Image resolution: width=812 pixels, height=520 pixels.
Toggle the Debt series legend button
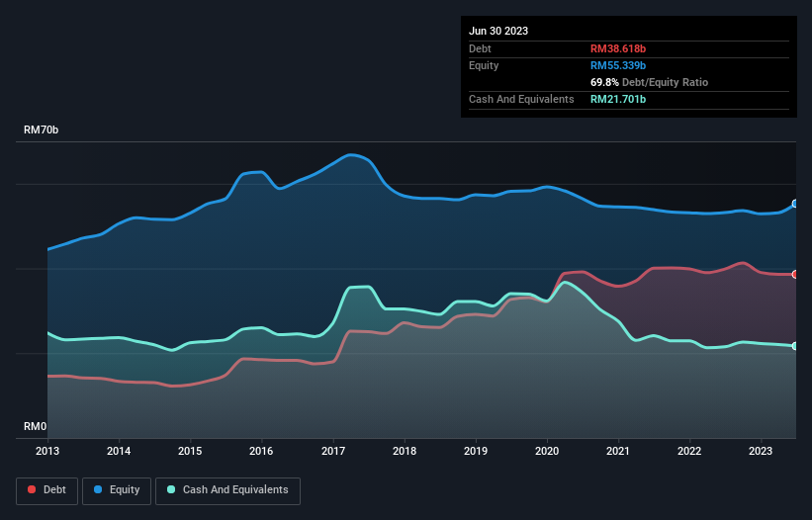point(47,490)
